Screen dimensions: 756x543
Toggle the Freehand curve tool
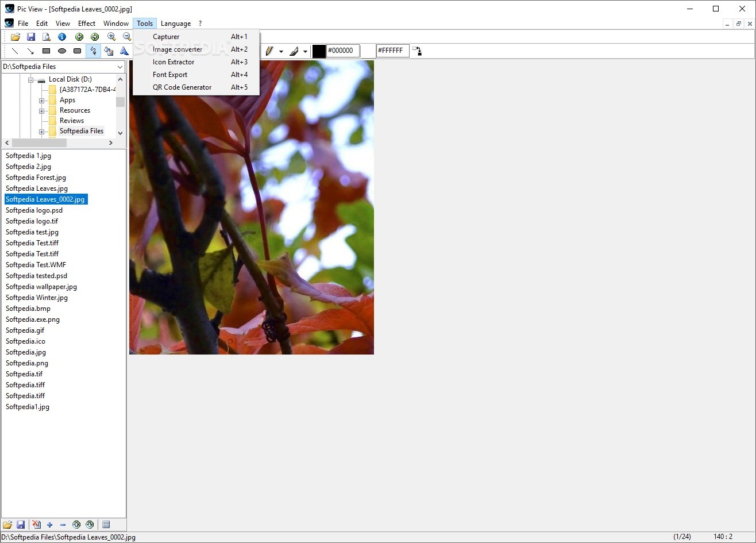(x=93, y=51)
